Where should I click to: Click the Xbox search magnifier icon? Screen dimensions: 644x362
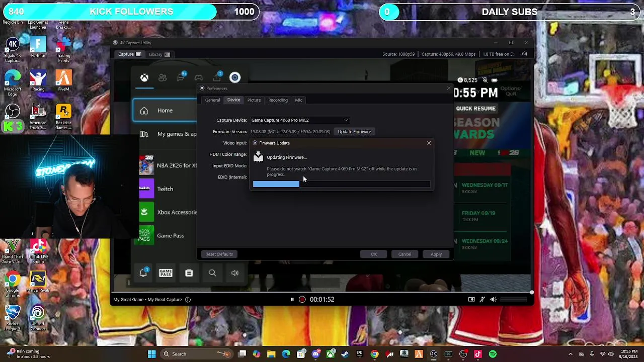pos(212,273)
